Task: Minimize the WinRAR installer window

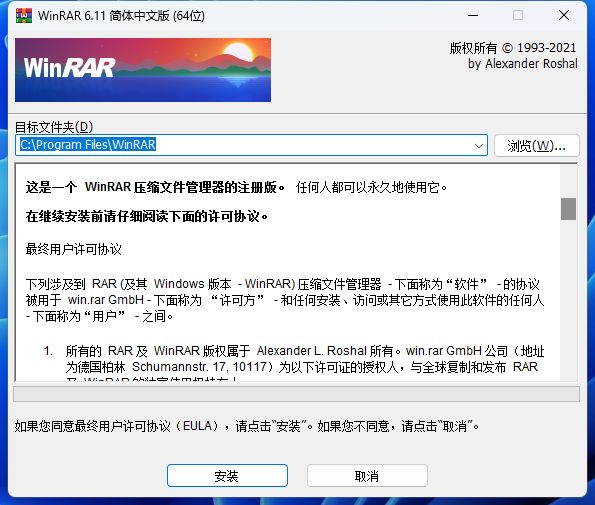Action: click(473, 16)
